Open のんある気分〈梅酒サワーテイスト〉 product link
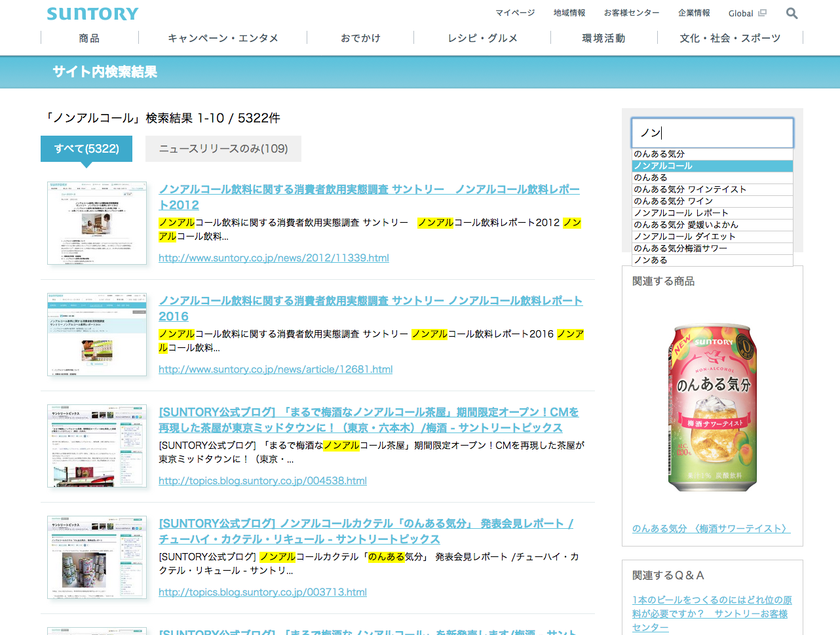This screenshot has width=840, height=635. [x=712, y=529]
